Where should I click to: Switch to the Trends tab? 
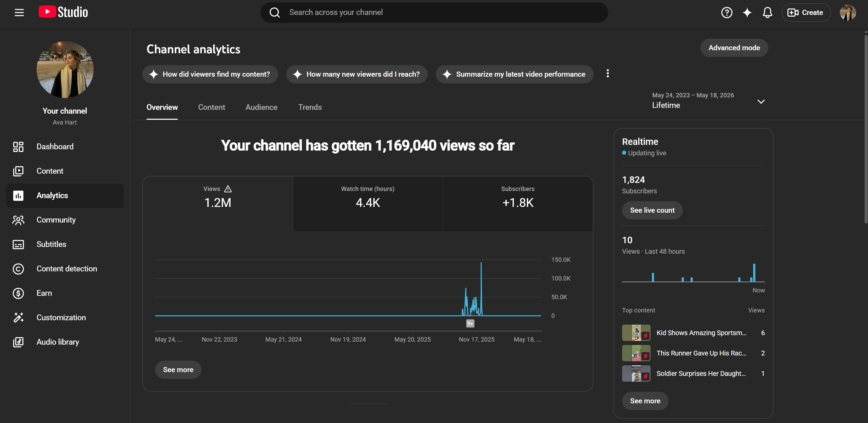click(x=310, y=107)
